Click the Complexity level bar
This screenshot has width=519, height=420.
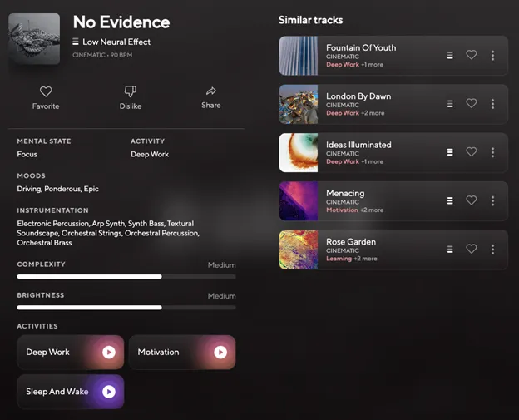pos(126,276)
